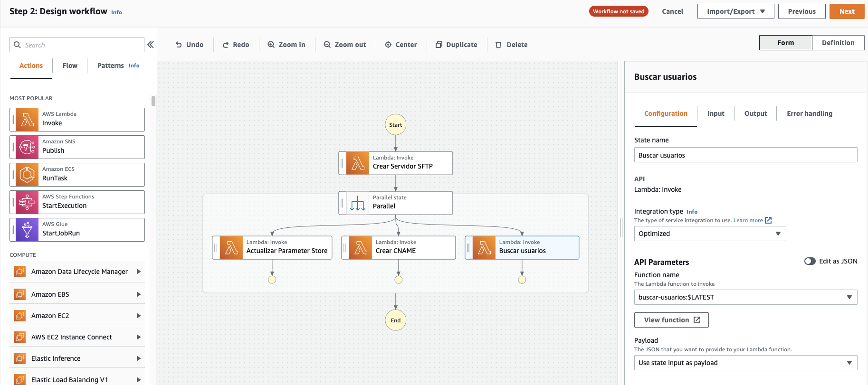Image resolution: width=868 pixels, height=385 pixels.
Task: Expand the Elastic Load Balancing V1 actions
Action: click(139, 380)
